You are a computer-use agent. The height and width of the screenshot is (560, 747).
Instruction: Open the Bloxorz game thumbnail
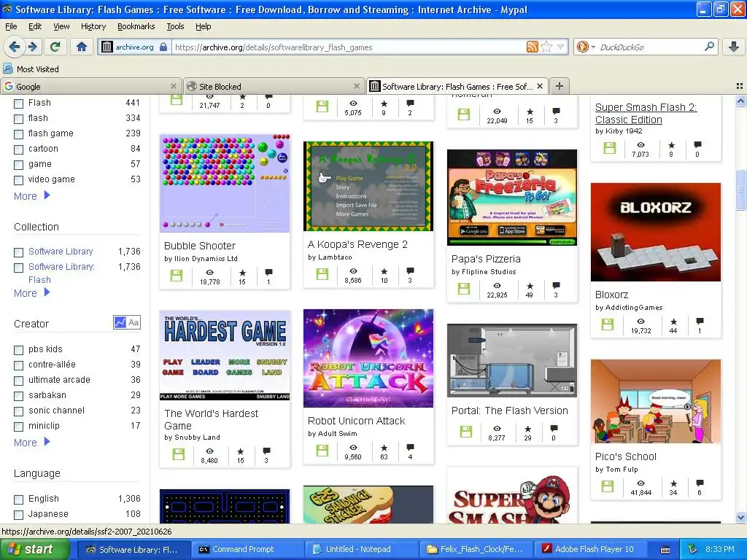tap(656, 232)
